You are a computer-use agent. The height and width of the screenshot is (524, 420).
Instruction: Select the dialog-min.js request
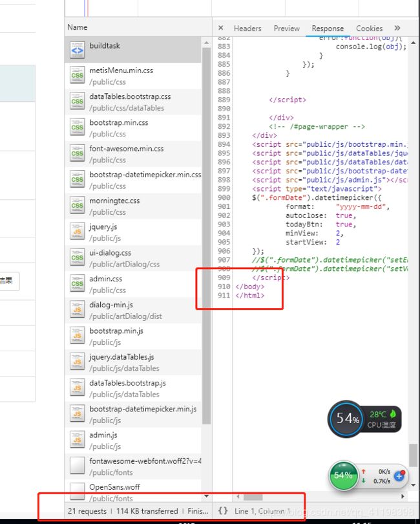133,311
